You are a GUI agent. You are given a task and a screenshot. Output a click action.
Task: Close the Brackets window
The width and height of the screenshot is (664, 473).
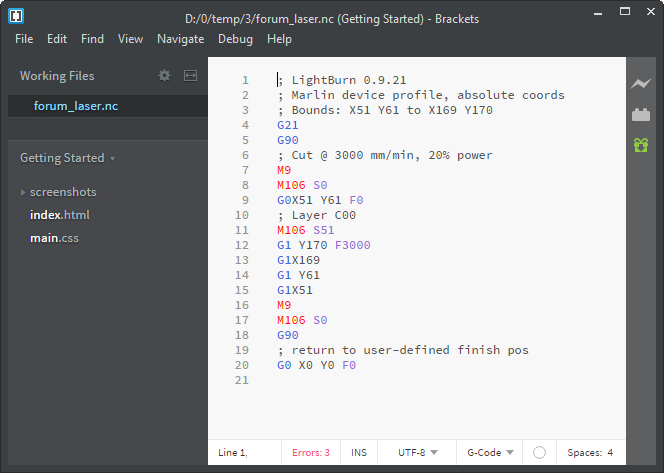[651, 11]
